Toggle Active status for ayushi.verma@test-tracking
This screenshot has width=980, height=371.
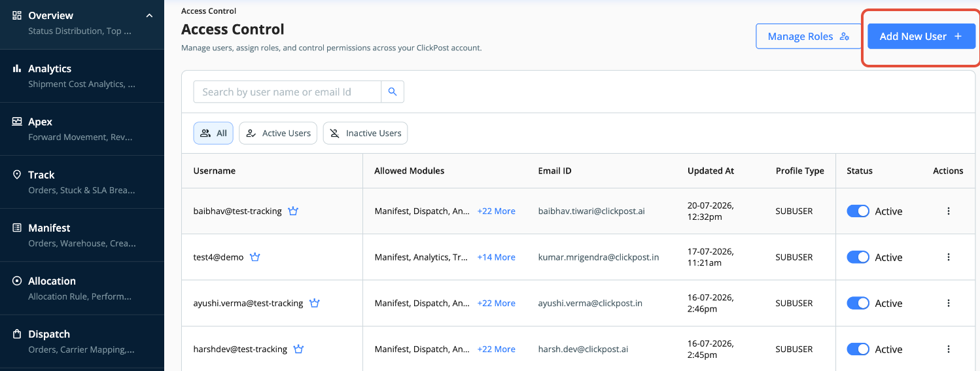(858, 303)
